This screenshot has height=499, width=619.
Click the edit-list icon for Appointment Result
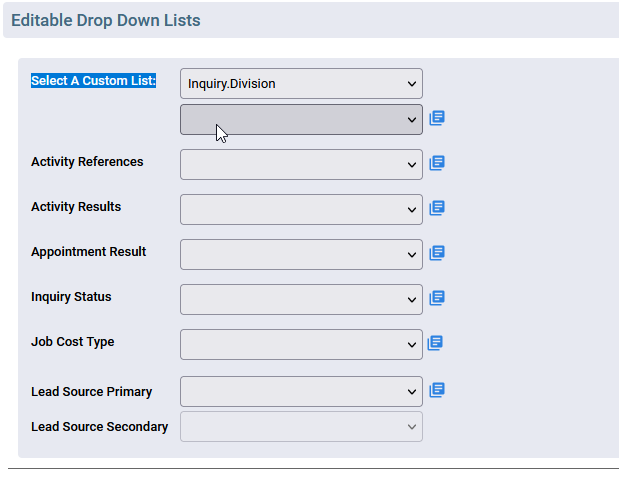coord(437,253)
